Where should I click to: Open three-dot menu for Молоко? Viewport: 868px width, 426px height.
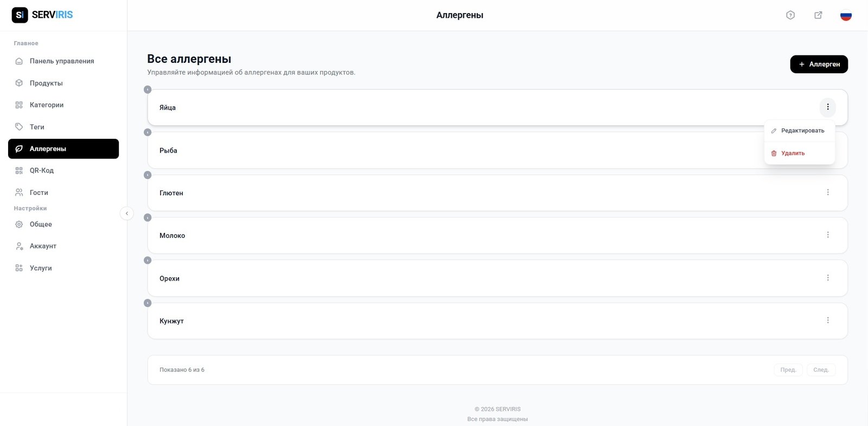(828, 235)
